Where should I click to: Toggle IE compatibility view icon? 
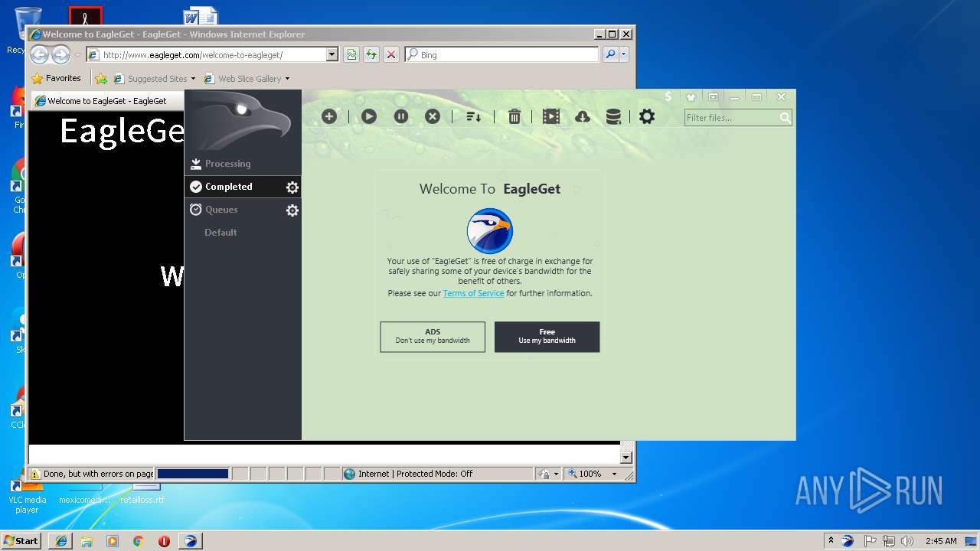point(351,54)
